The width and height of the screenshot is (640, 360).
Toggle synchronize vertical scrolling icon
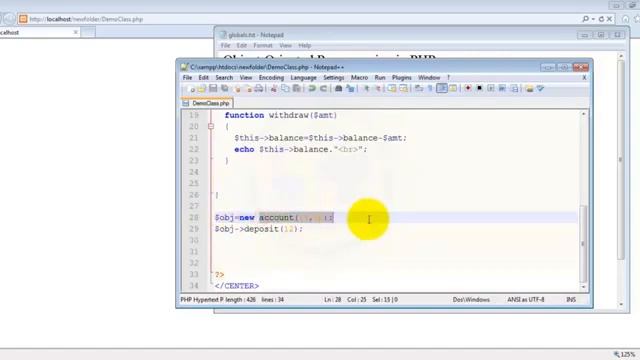[392, 89]
